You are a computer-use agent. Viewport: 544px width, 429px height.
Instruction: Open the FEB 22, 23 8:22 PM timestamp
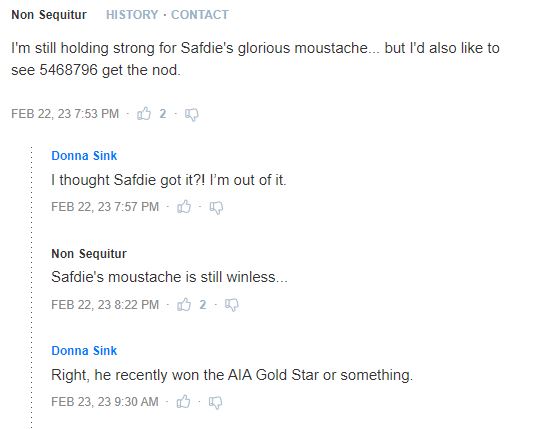(105, 304)
